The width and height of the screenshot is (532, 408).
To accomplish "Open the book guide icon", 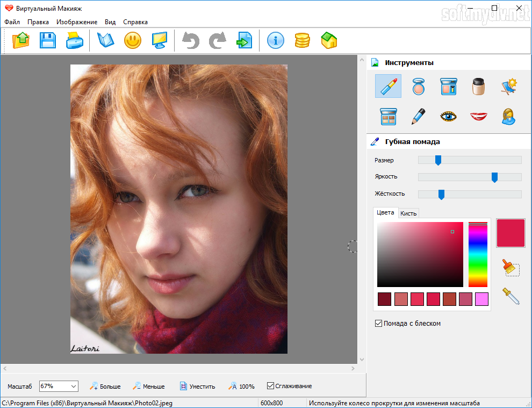I will (105, 40).
